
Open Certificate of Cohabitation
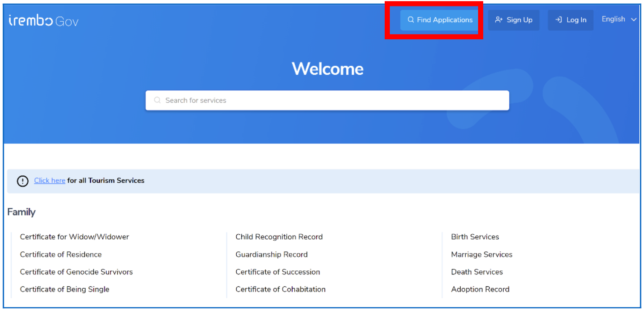(280, 289)
